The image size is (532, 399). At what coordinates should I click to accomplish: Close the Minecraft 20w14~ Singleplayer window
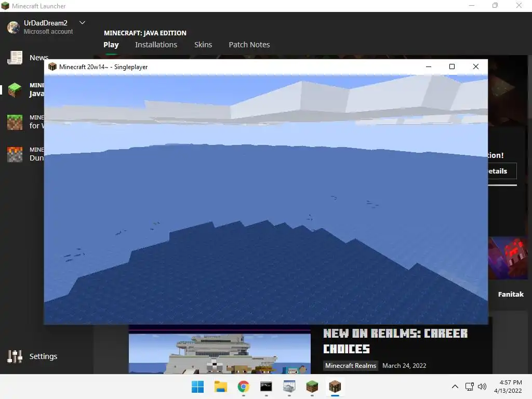point(476,66)
